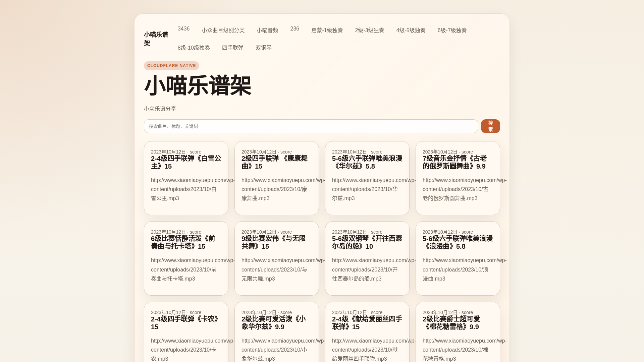Viewport: 644px width, 362px height.
Task: Open the 2-4级四手联弹《白雪公主》15 title
Action: pyautogui.click(x=186, y=162)
